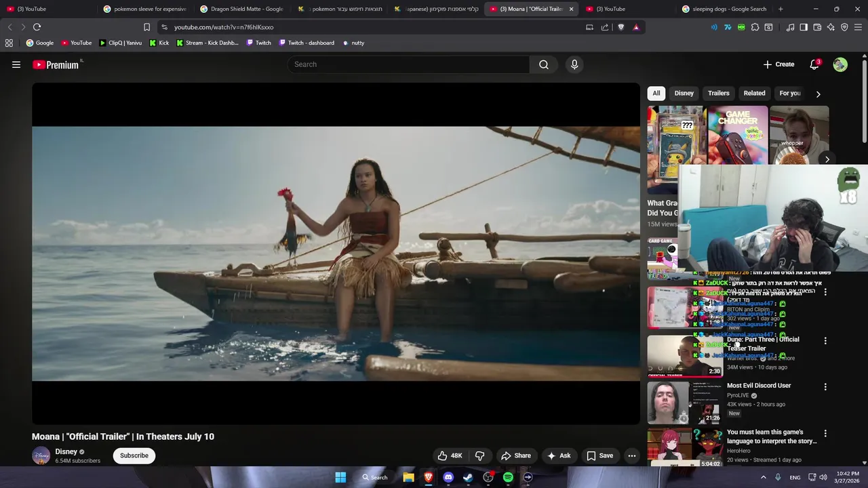Viewport: 868px width, 488px height.
Task: Select the All filter chip
Action: coord(656,93)
